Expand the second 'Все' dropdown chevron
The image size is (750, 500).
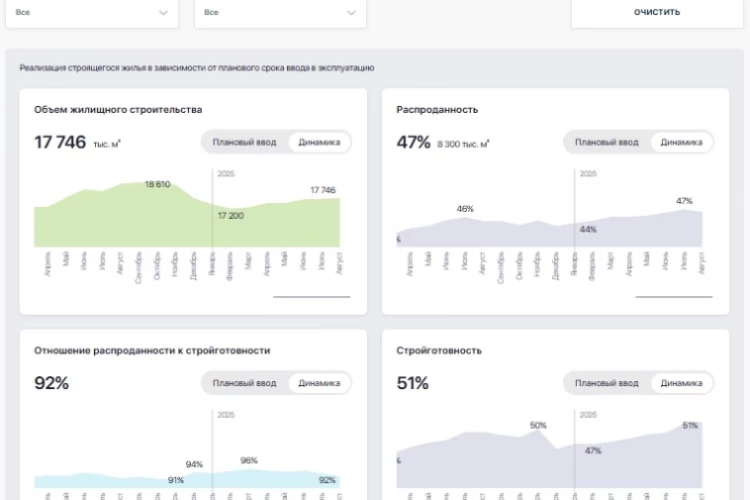point(351,12)
